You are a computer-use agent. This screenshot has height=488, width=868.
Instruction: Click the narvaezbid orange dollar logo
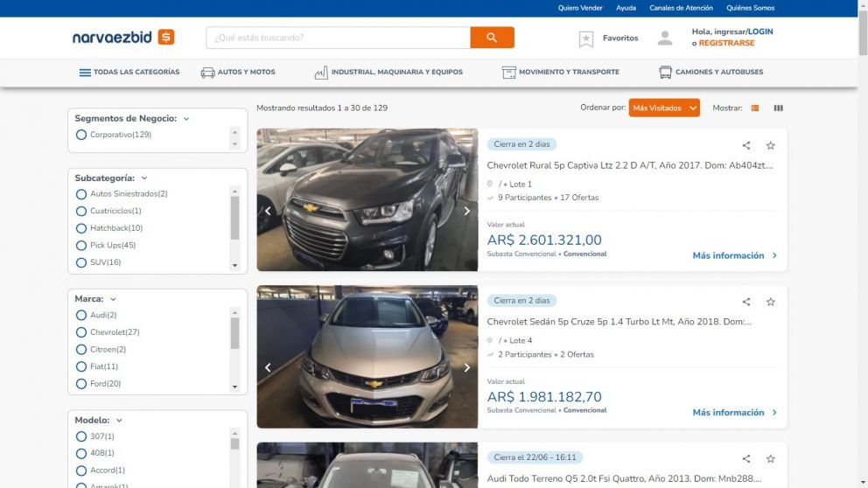coord(166,37)
